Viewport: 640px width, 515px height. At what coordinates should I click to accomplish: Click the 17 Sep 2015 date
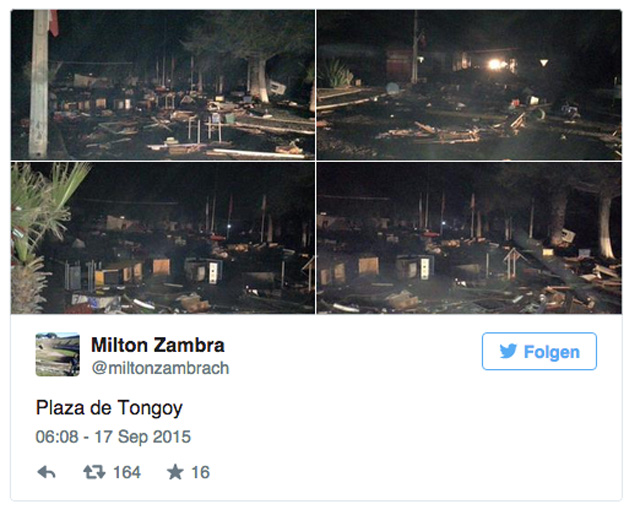click(x=143, y=437)
